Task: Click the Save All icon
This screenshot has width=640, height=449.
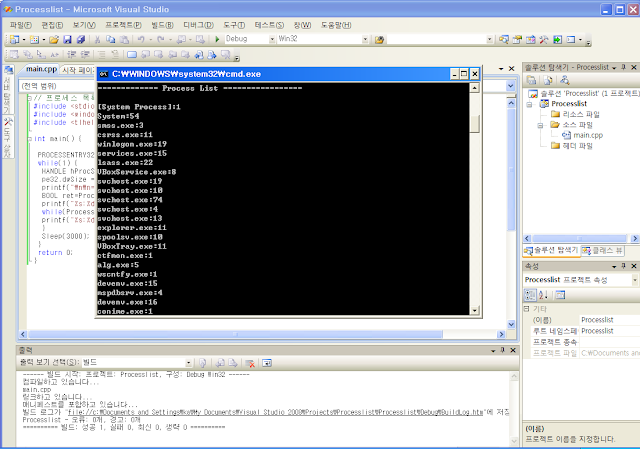Action: [81, 39]
